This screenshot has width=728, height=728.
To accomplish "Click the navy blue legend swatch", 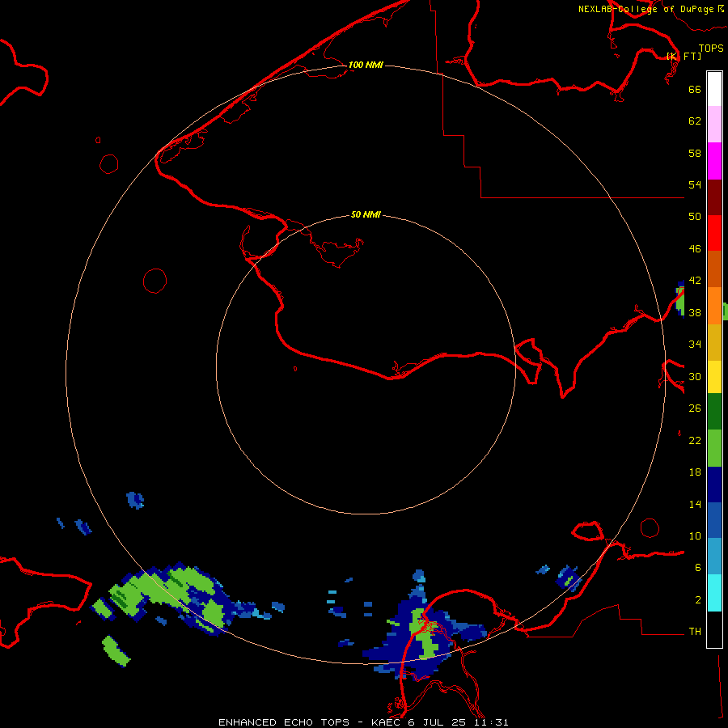I will [x=714, y=485].
